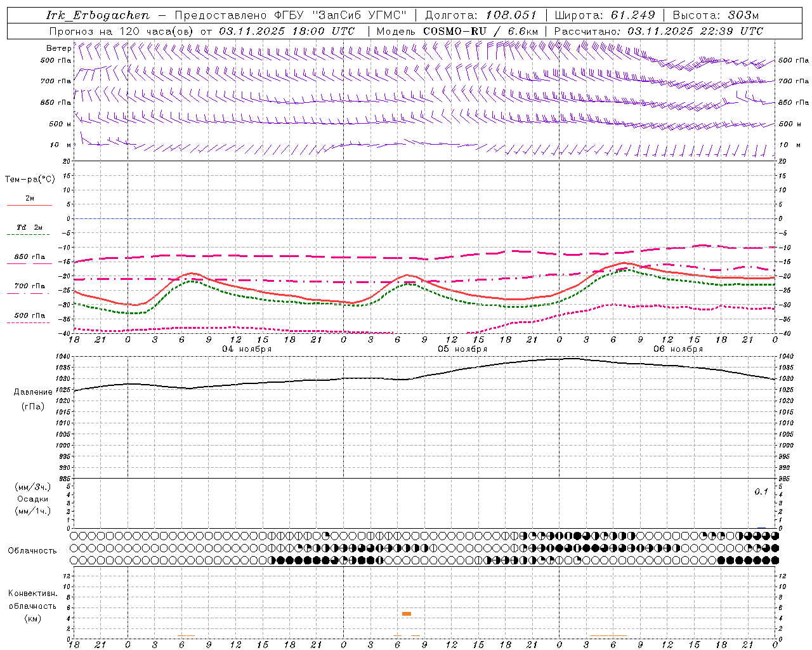Click the 10 м wind level label on left

(60, 145)
